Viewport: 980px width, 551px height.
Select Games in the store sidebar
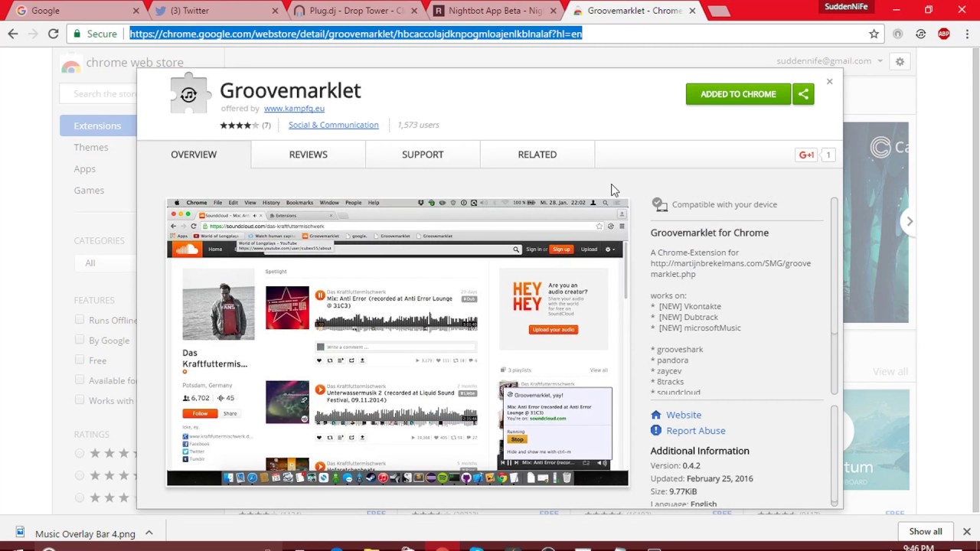pos(89,190)
